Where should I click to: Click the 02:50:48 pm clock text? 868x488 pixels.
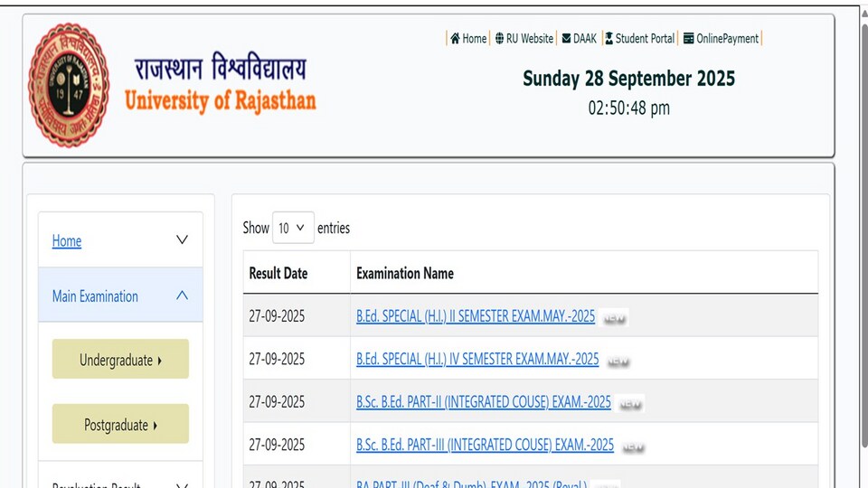629,108
